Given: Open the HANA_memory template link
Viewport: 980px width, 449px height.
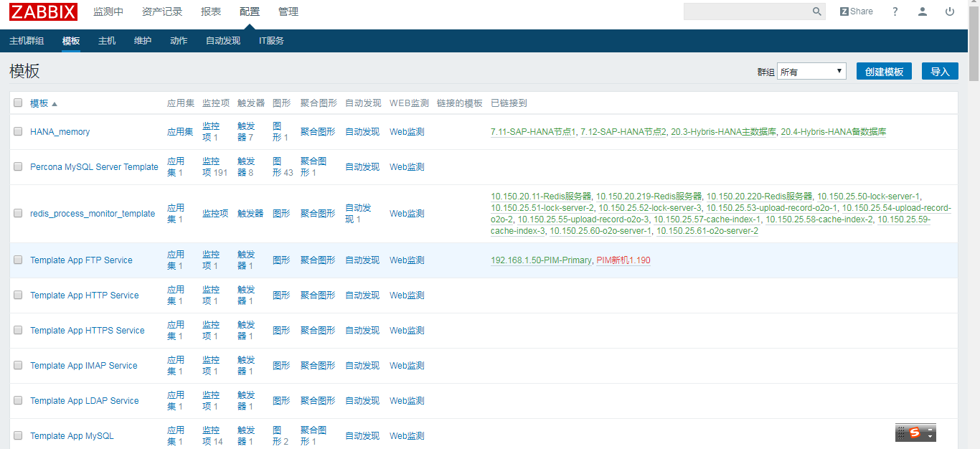Looking at the screenshot, I should coord(60,132).
